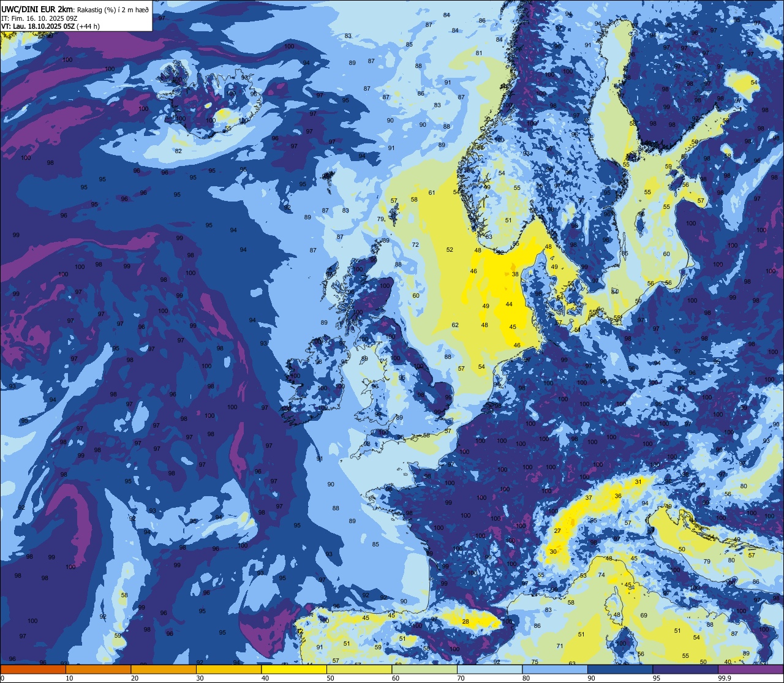The width and height of the screenshot is (784, 683).
Task: Click the '99.9' legend scale label
Action: (x=725, y=678)
